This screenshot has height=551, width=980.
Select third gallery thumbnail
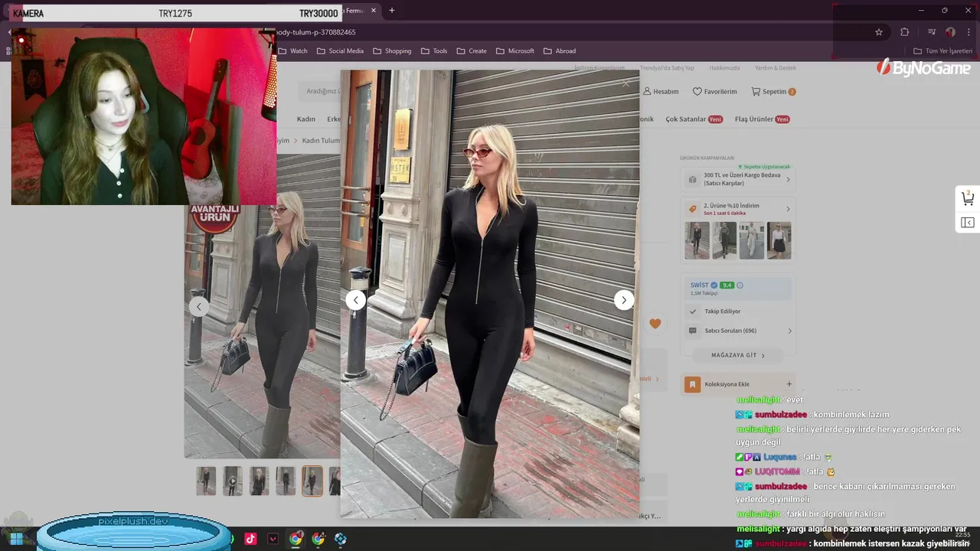pos(260,481)
